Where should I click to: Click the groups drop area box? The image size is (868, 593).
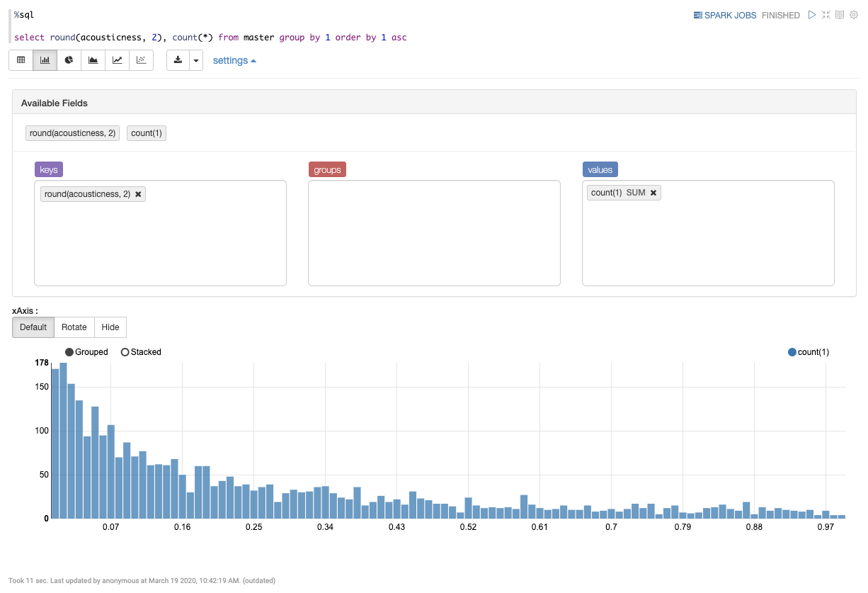pyautogui.click(x=434, y=233)
